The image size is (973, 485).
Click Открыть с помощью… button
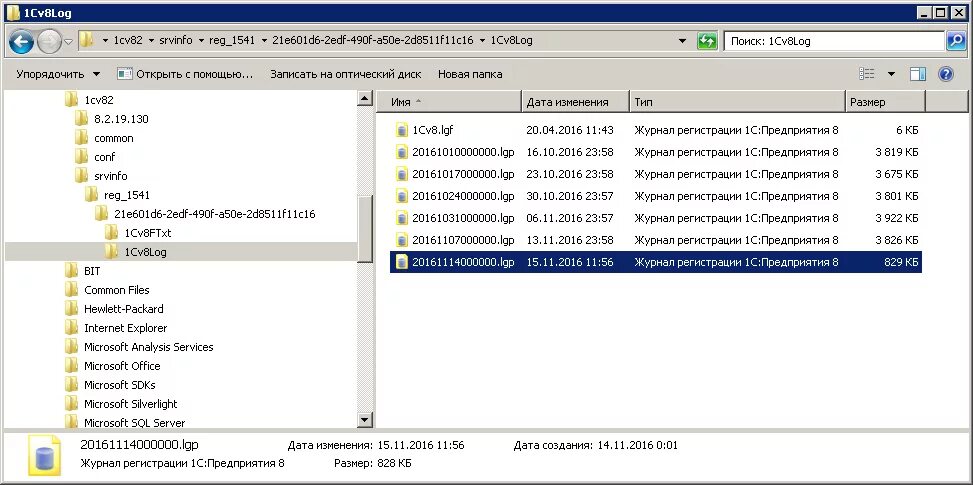(185, 74)
